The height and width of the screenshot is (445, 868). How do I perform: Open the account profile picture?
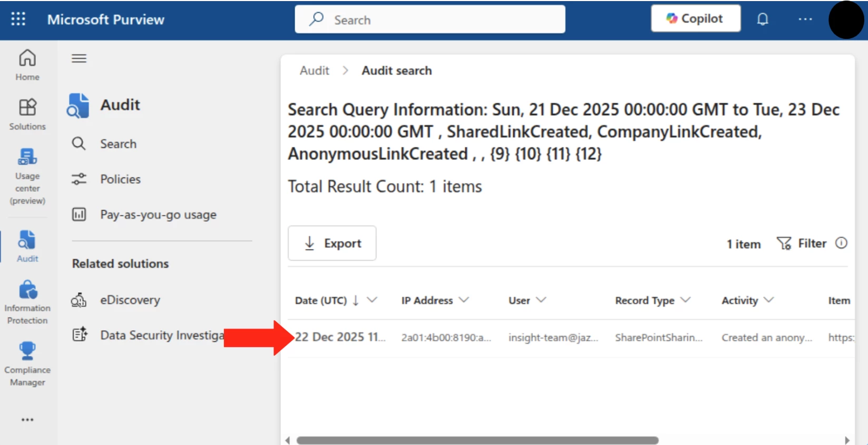point(846,20)
